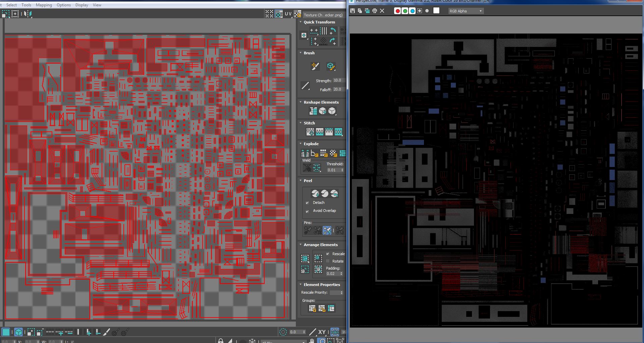644x343 pixels.
Task: Open the View menu
Action: click(97, 5)
